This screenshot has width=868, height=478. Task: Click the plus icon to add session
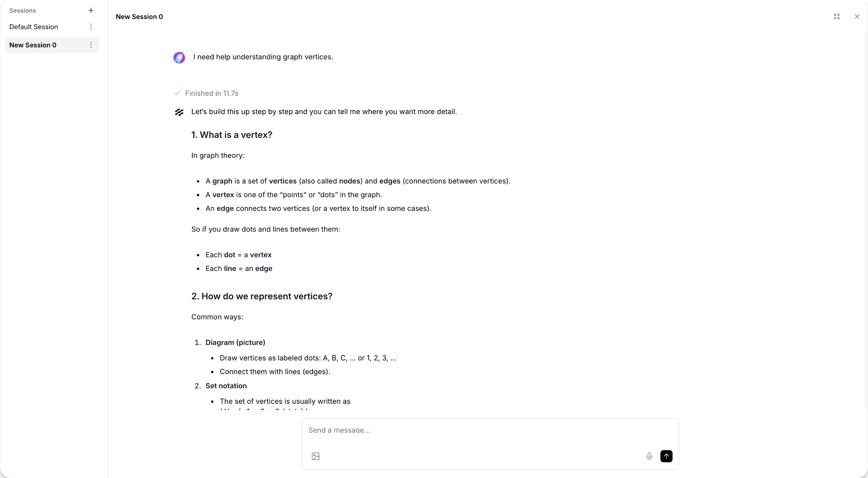tap(91, 10)
